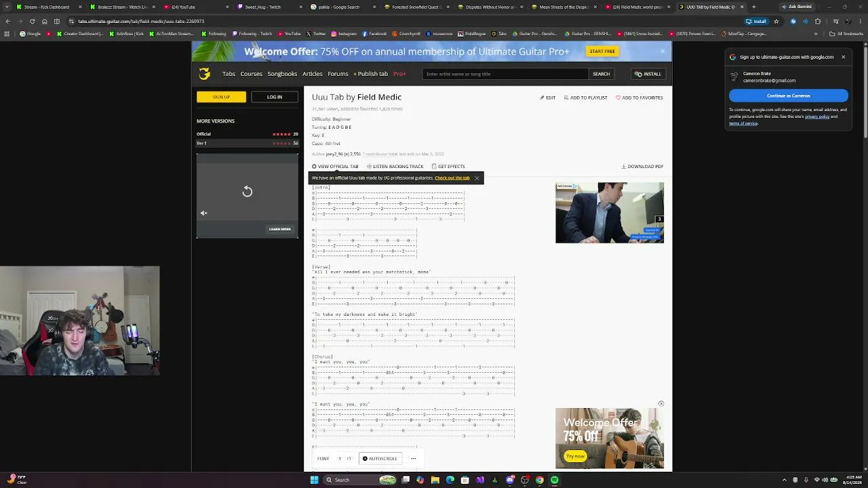
Task: Open the All Bookmarks folder
Action: [x=847, y=33]
